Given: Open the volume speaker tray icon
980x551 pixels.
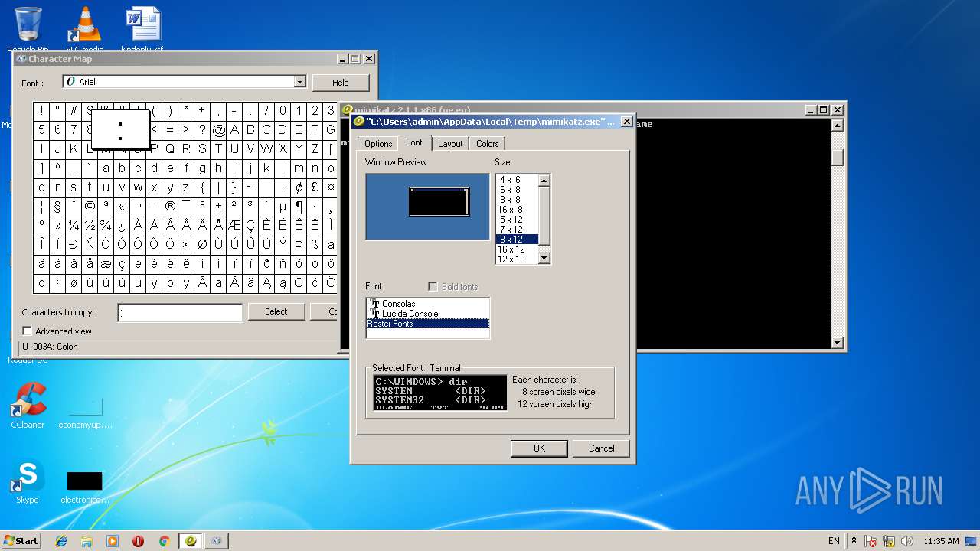Looking at the screenshot, I should point(906,541).
